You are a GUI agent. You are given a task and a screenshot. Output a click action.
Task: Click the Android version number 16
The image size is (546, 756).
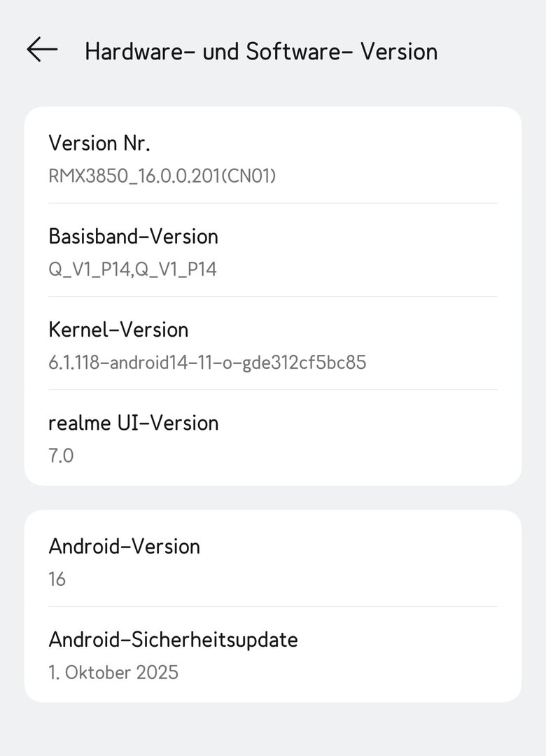pos(57,579)
